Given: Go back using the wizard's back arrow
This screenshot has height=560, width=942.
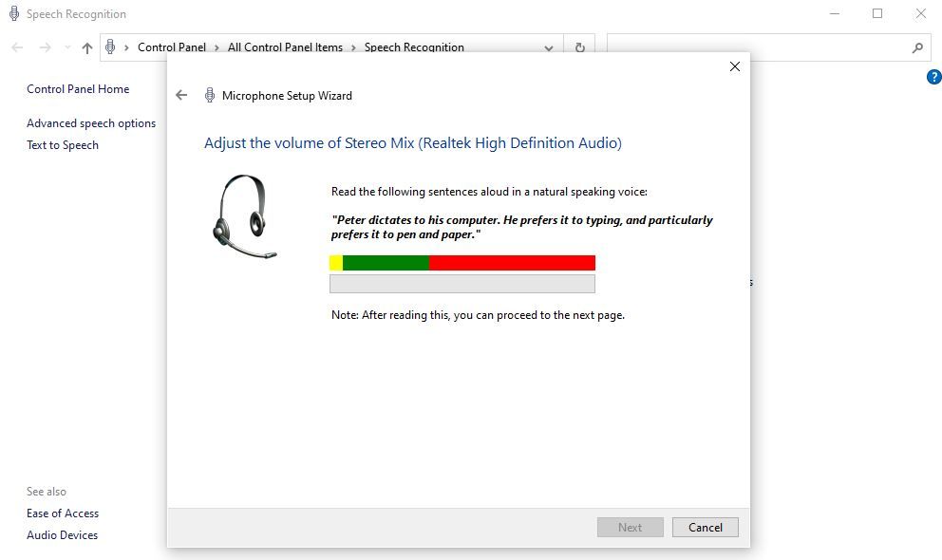Looking at the screenshot, I should coord(180,95).
